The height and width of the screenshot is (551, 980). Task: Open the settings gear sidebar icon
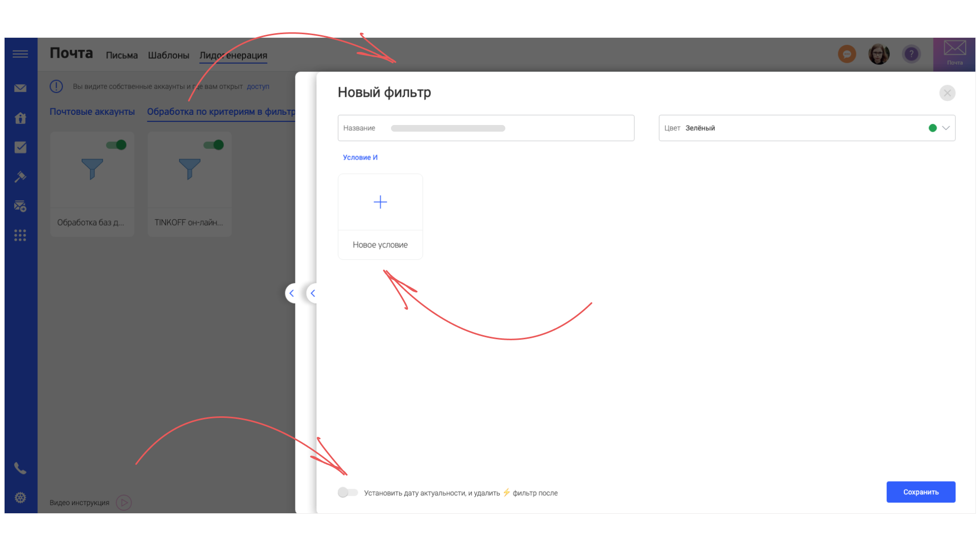pos(20,497)
